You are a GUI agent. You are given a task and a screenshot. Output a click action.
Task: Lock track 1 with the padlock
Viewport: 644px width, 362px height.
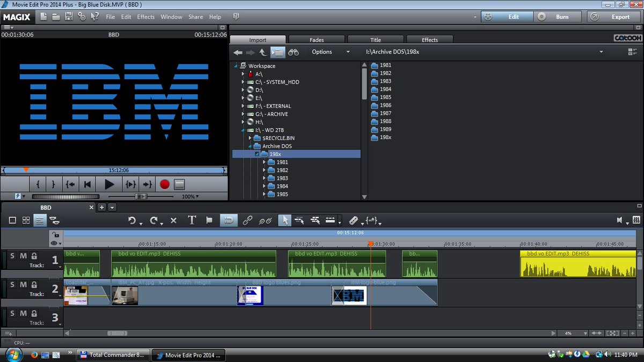tap(34, 256)
